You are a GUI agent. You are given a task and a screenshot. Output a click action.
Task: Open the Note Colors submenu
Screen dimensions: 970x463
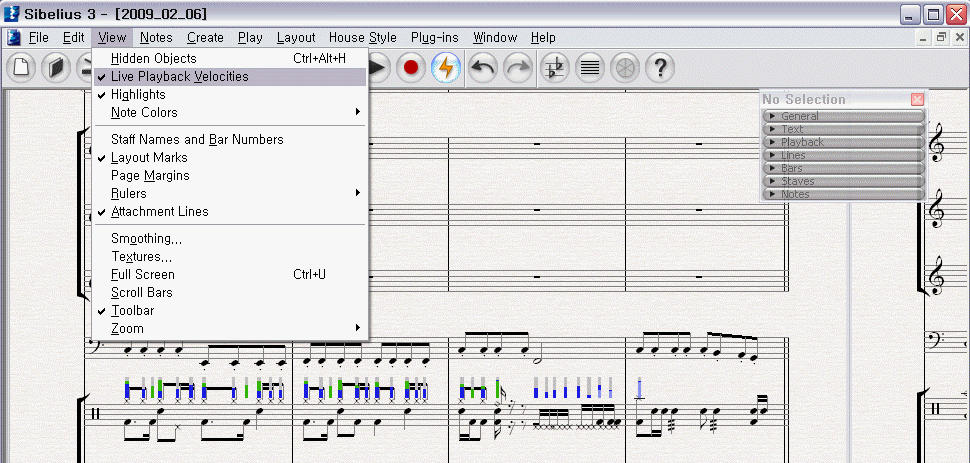(144, 113)
